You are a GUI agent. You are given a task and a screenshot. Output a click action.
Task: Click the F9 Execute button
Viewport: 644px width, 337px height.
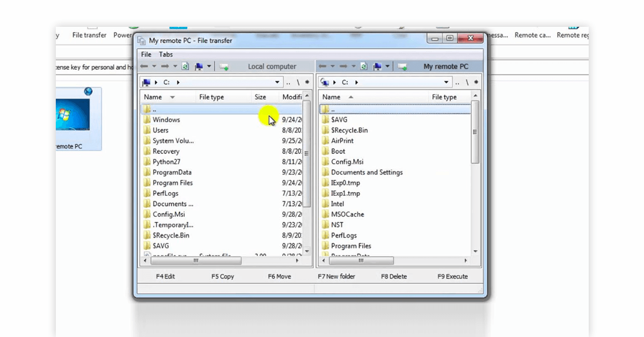[452, 276]
